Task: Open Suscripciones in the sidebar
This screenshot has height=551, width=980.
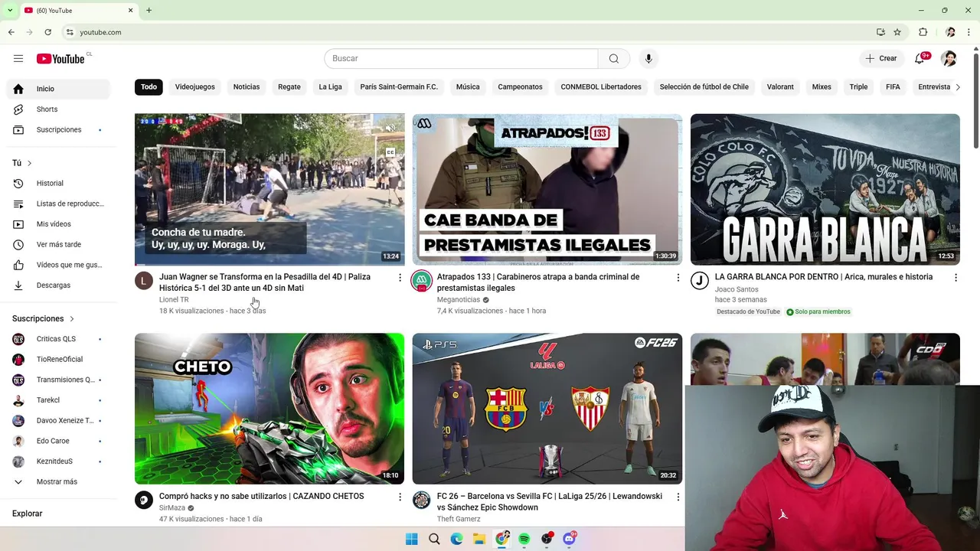Action: (57, 130)
